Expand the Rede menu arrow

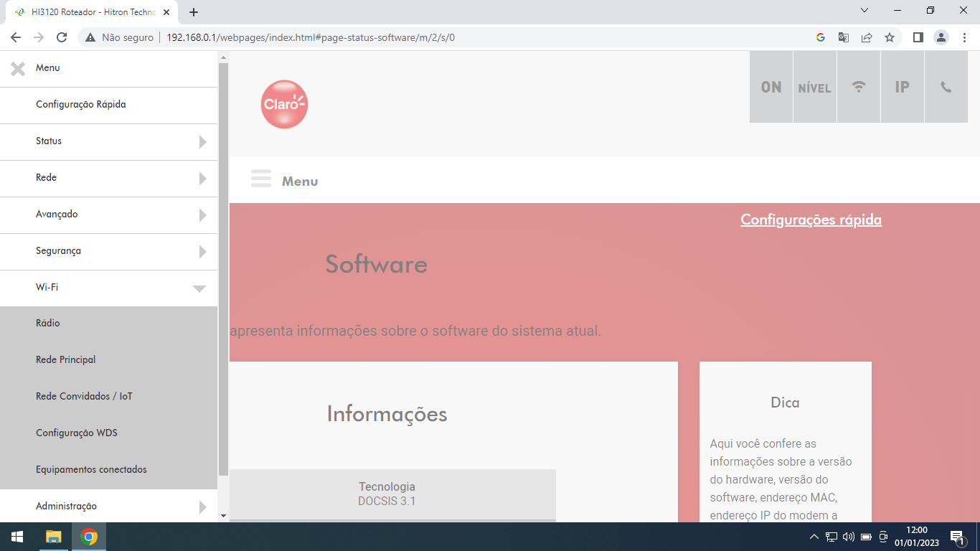click(203, 179)
